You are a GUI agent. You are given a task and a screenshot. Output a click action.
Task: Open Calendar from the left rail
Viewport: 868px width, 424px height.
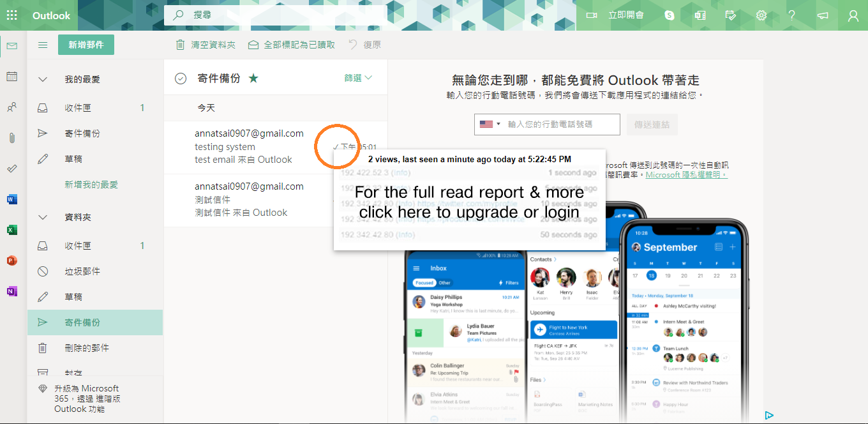pos(12,76)
